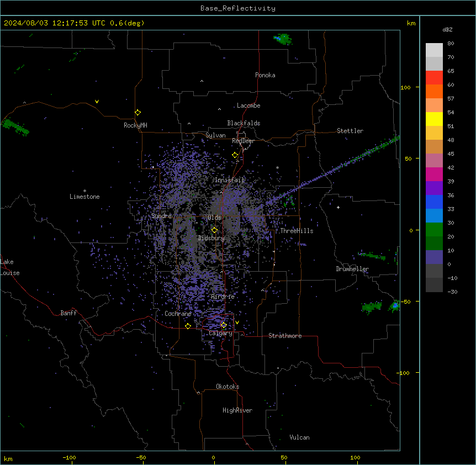
Task: Click the Limestone label
Action: coord(84,197)
